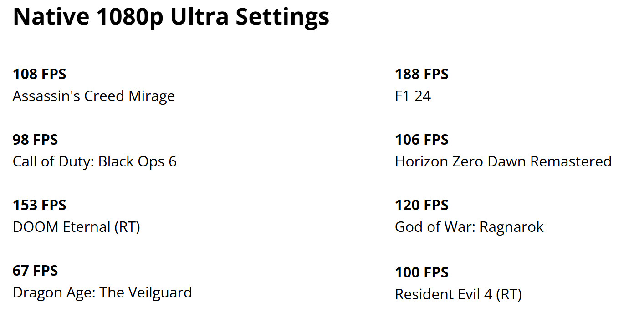Viewport: 644px width, 327px height.
Task: Click the 100 FPS value
Action: coord(422,272)
